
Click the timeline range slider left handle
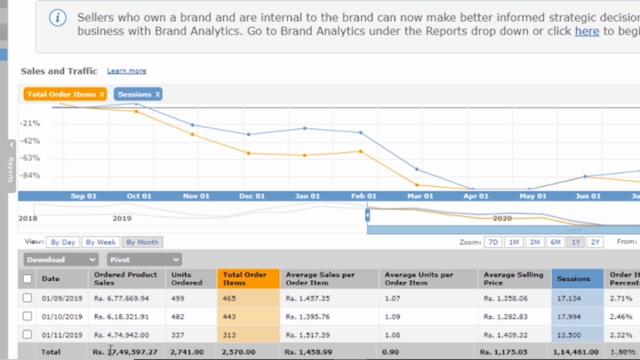(x=367, y=215)
